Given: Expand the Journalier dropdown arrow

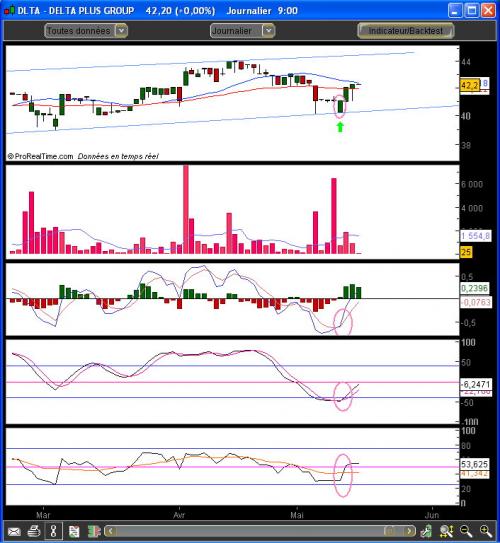Looking at the screenshot, I should point(268,31).
